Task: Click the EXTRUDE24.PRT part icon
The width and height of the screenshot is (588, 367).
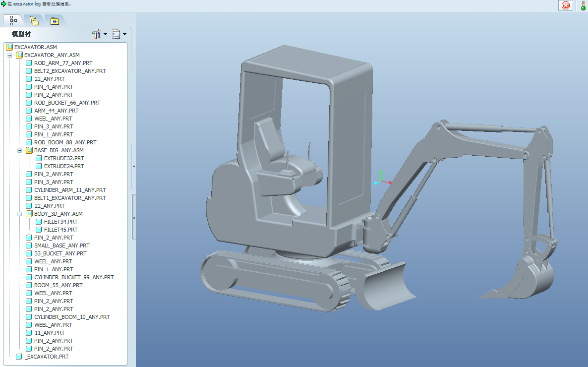Action: 39,166
